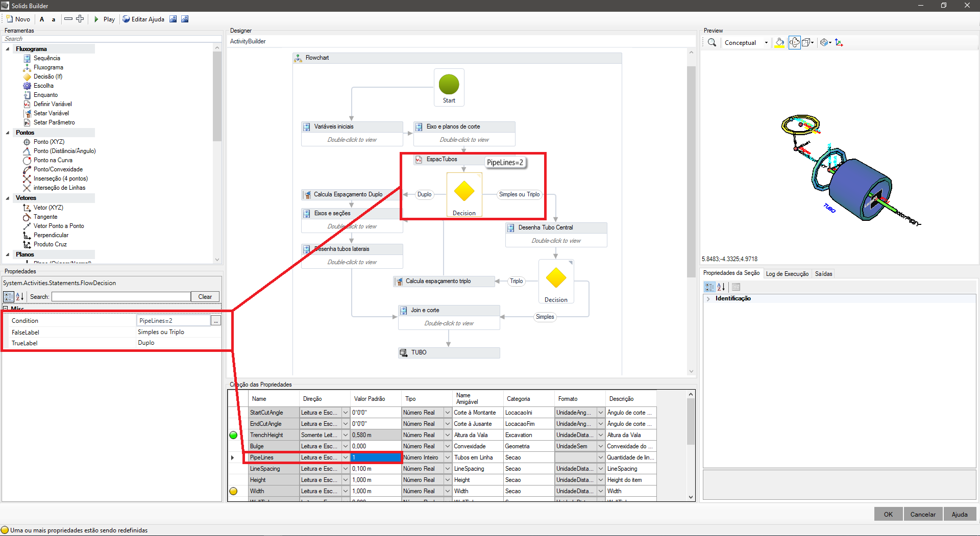This screenshot has width=980, height=536.
Task: Click the Clear button
Action: pyautogui.click(x=205, y=296)
